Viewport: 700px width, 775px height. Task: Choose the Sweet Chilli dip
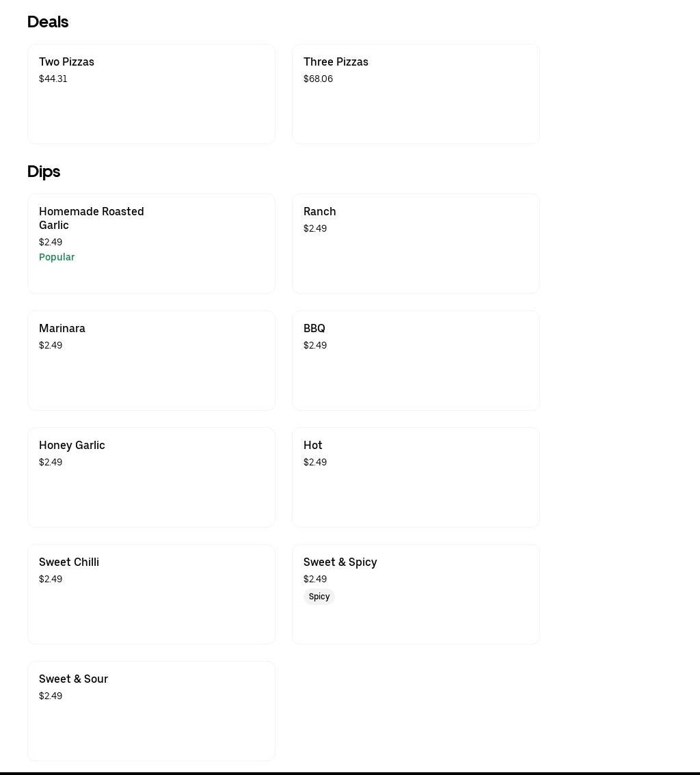point(151,595)
